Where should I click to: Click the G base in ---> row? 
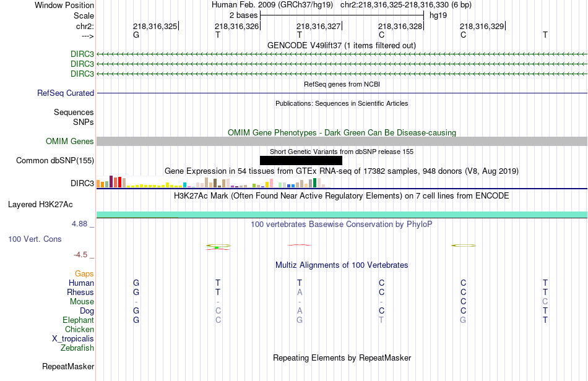click(x=136, y=35)
